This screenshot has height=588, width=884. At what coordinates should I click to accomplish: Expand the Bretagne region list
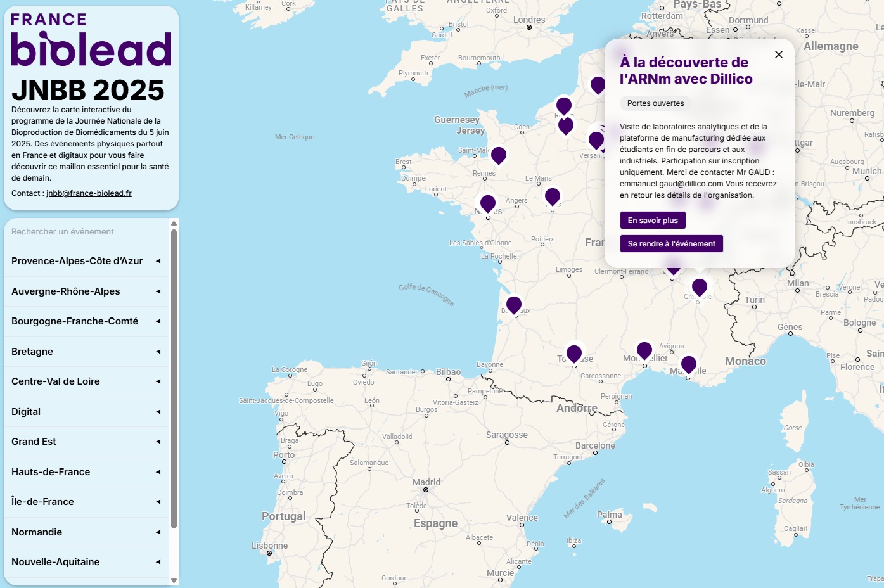[x=87, y=352]
